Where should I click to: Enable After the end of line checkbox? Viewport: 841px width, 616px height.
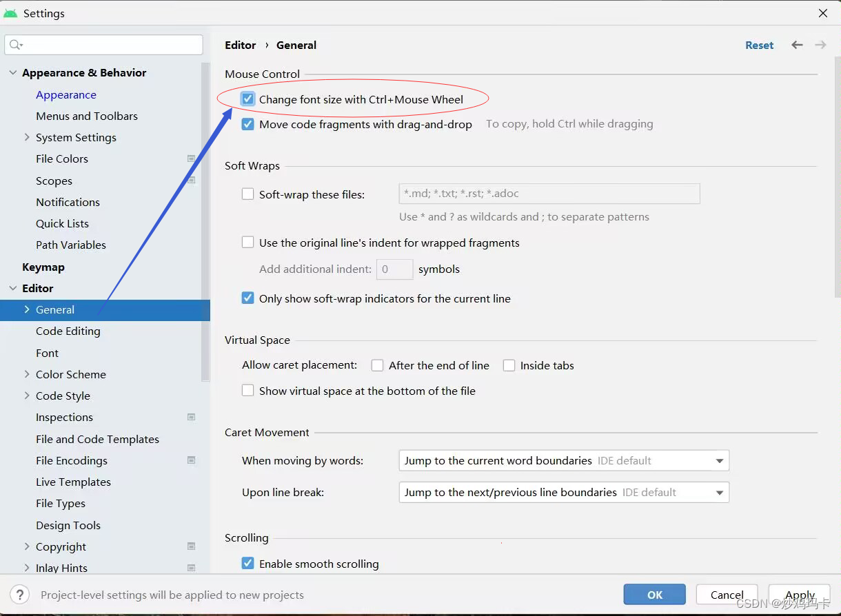(x=377, y=365)
